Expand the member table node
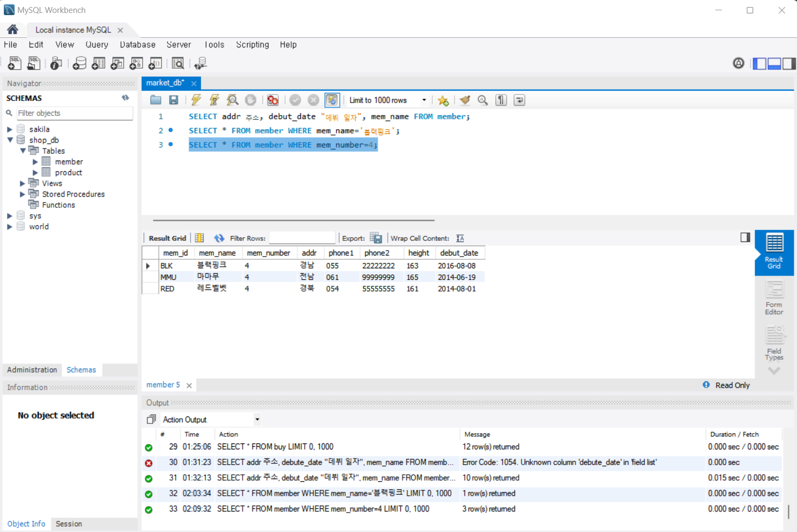The image size is (797, 532). point(35,161)
